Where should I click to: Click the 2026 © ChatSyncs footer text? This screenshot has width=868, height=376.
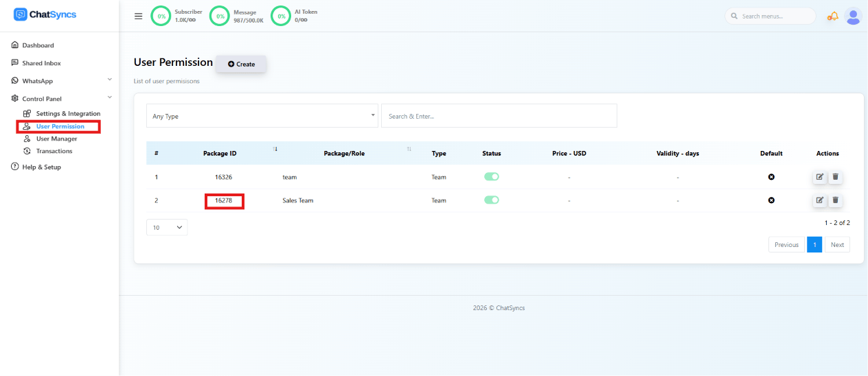click(499, 308)
